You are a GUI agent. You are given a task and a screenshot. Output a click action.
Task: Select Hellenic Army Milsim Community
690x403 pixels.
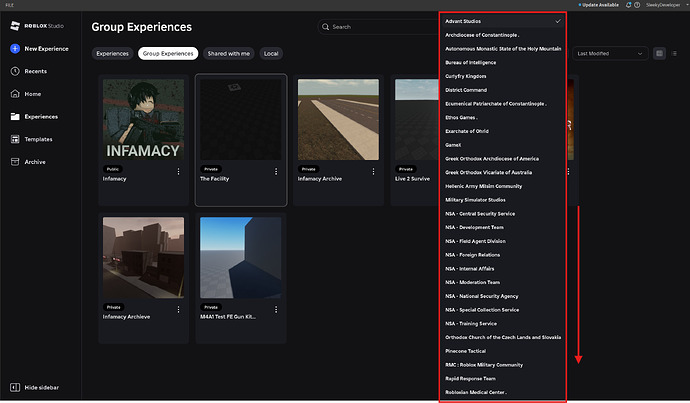[x=503, y=186]
